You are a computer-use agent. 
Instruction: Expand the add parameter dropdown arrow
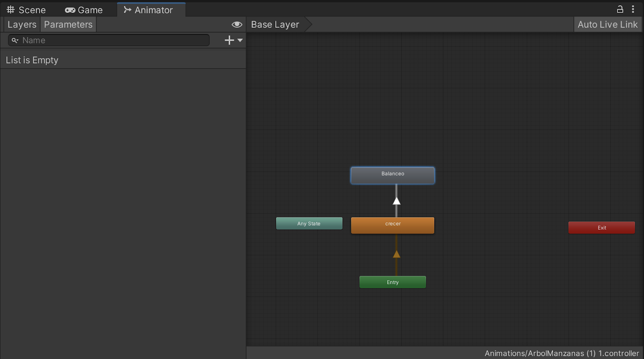[240, 40]
